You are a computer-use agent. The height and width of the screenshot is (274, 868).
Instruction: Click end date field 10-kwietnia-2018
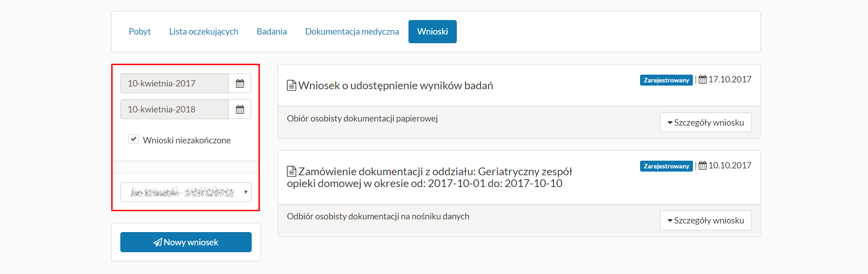click(x=175, y=109)
